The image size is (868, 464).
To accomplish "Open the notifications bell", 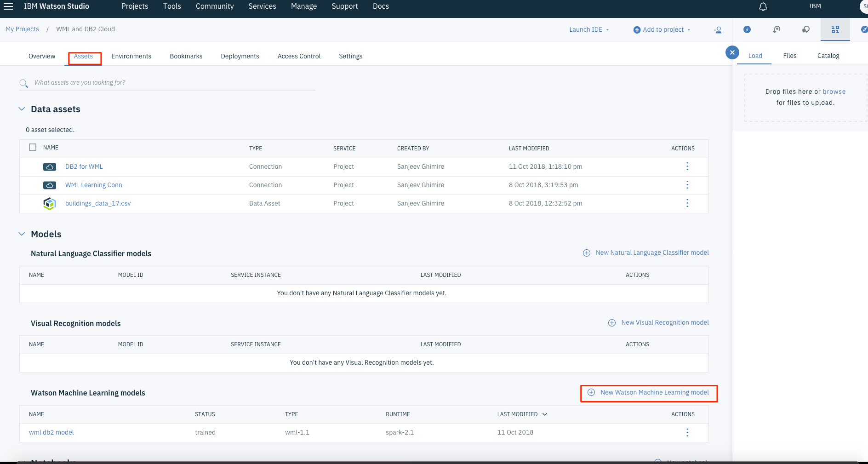I will coord(763,6).
